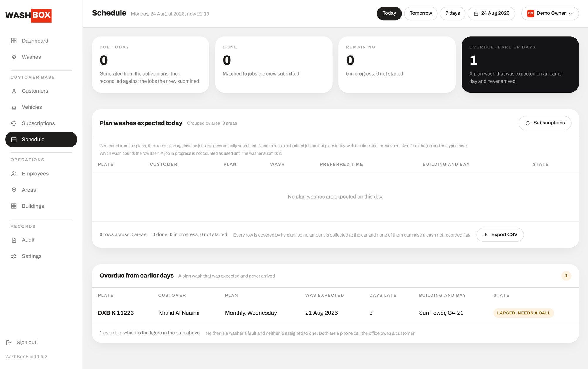Switch to the 7 days view

point(452,14)
